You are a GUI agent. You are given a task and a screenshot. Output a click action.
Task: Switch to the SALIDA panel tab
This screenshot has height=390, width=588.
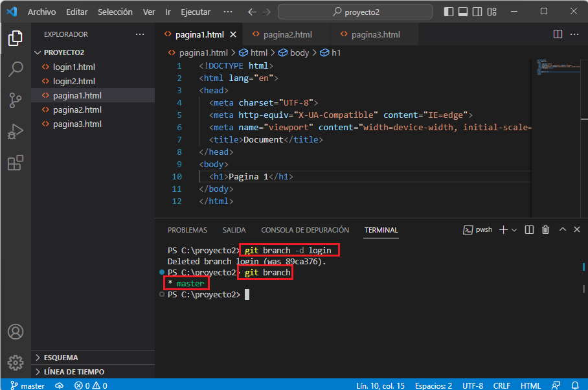(234, 230)
